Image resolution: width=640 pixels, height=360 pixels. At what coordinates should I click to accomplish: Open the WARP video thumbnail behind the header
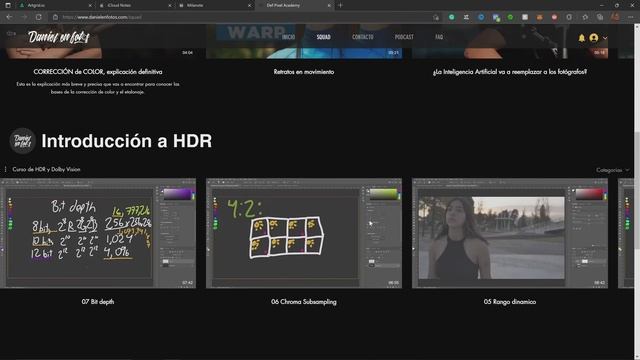[x=304, y=41]
